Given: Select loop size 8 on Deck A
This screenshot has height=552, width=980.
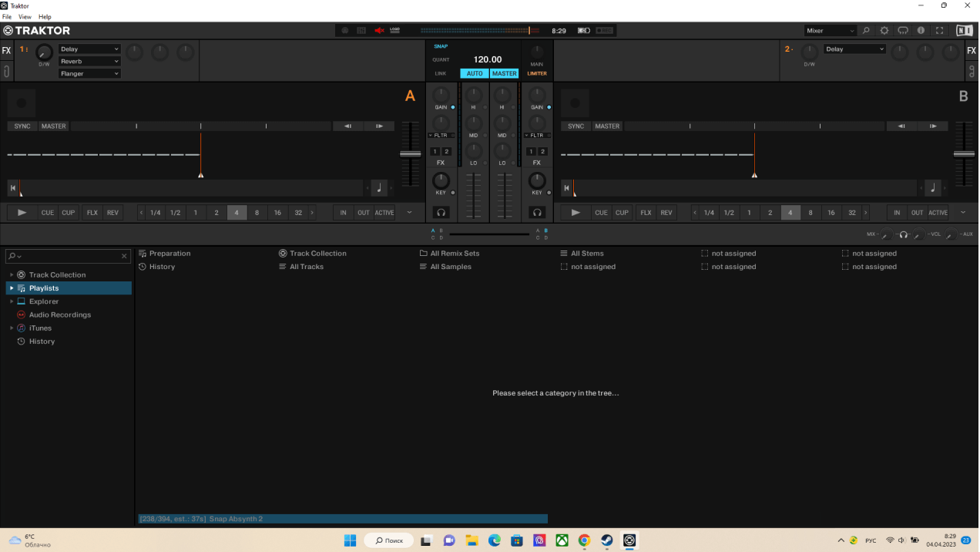Looking at the screenshot, I should (x=257, y=213).
